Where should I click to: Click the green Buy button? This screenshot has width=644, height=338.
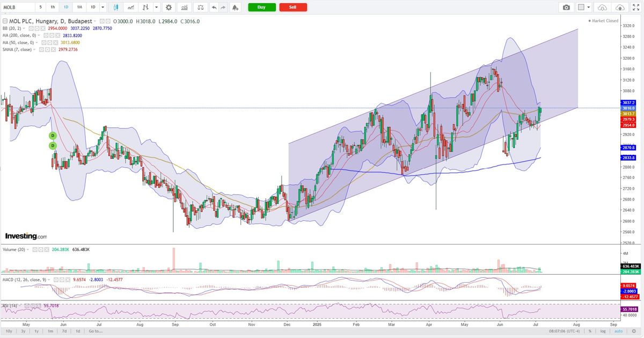click(261, 8)
